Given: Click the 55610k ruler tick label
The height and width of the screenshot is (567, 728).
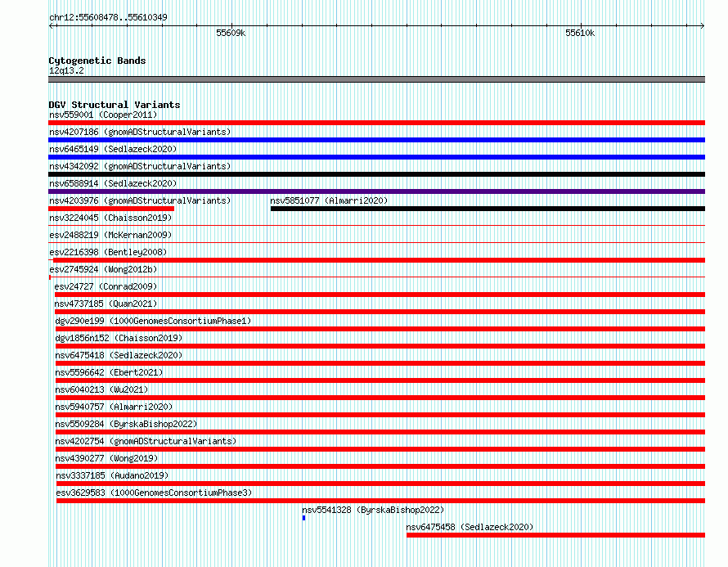Looking at the screenshot, I should pyautogui.click(x=580, y=33).
